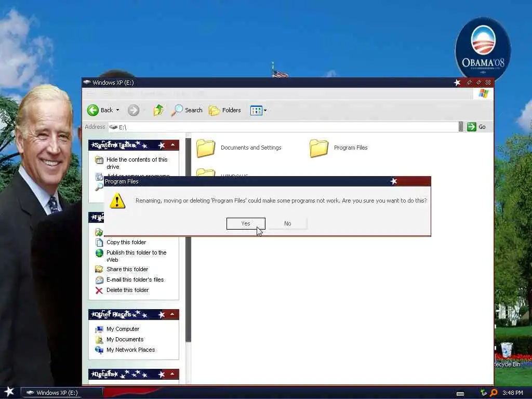The image size is (532, 399).
Task: Collapse the Other Places panel
Action: pos(172,314)
